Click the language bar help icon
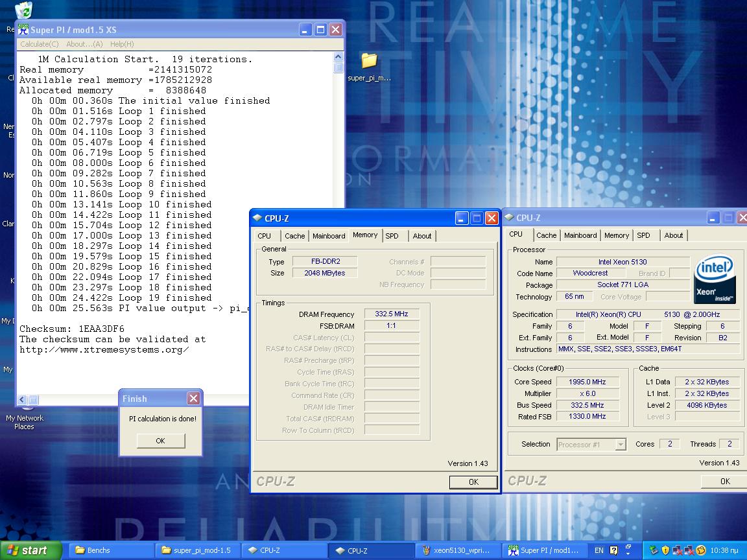The image size is (747, 560). coord(613,550)
